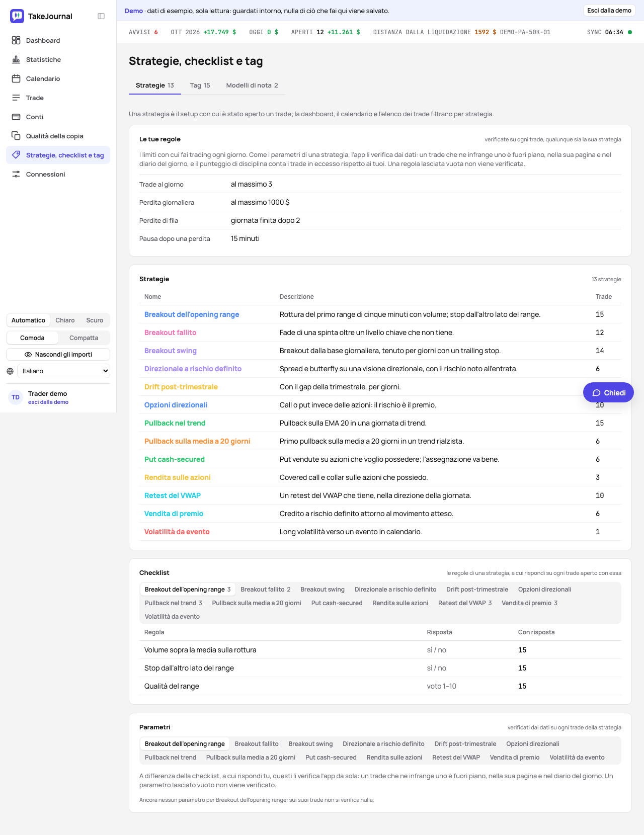Open the Strategie 13 tab
Viewport: 644px width, 835px height.
[155, 86]
